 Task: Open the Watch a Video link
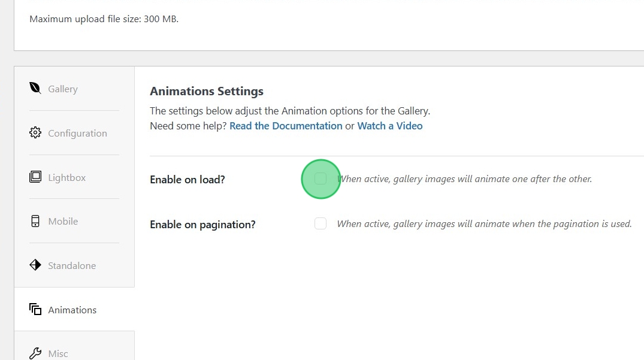390,126
